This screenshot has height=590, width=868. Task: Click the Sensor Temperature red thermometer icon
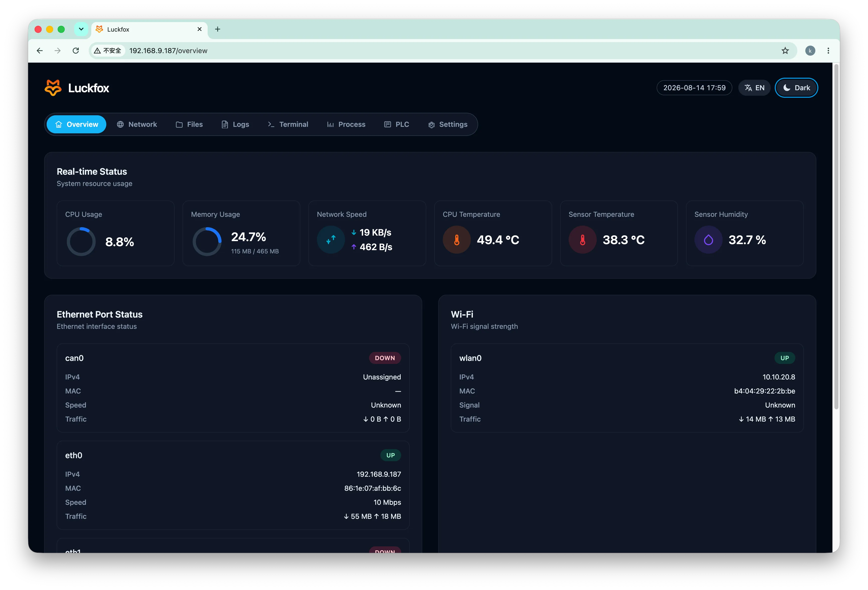tap(582, 240)
